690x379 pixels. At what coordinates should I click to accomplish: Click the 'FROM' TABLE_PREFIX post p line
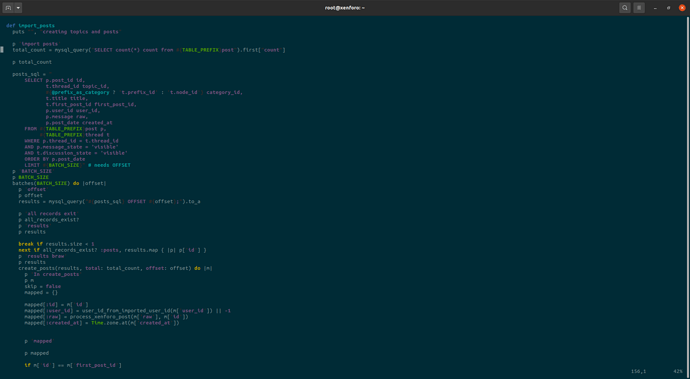tap(66, 129)
